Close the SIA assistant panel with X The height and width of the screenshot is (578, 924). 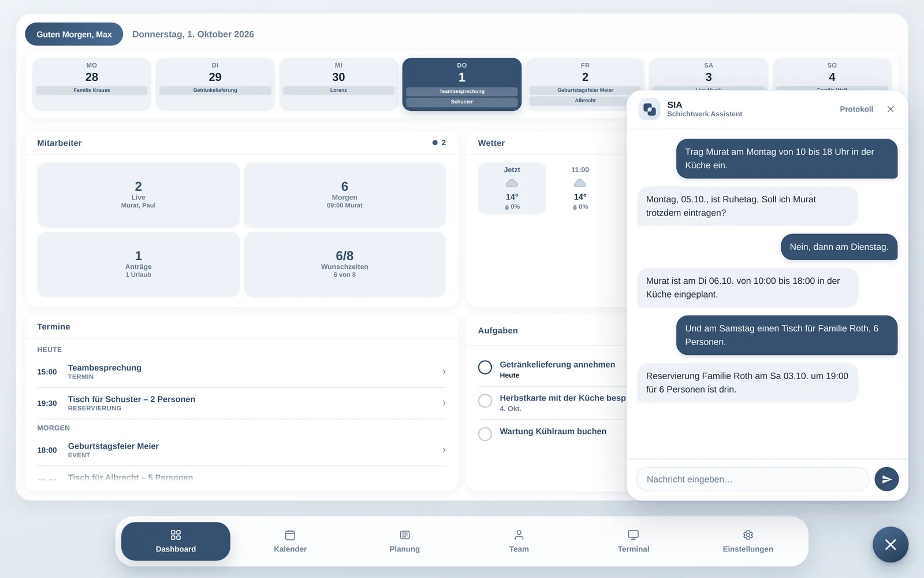coord(891,109)
